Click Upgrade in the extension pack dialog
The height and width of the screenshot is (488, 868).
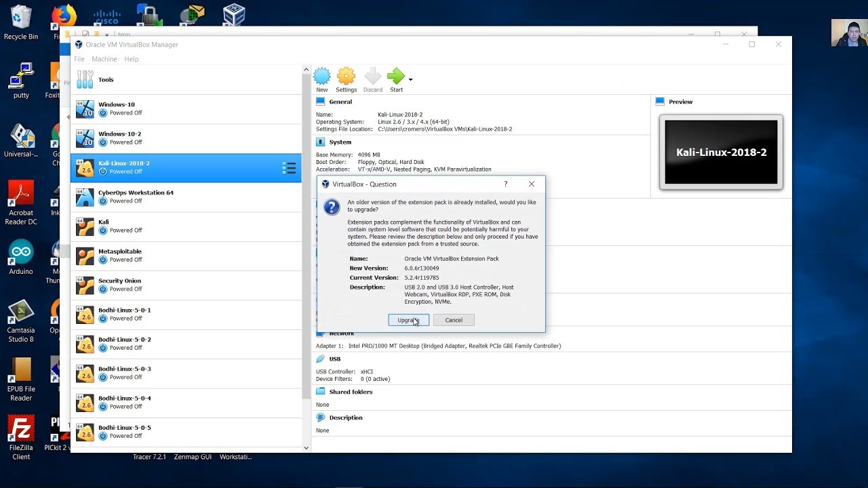coord(408,320)
